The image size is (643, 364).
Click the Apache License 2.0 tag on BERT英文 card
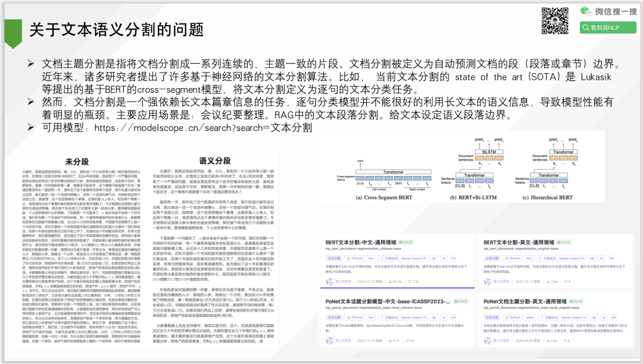(561, 258)
